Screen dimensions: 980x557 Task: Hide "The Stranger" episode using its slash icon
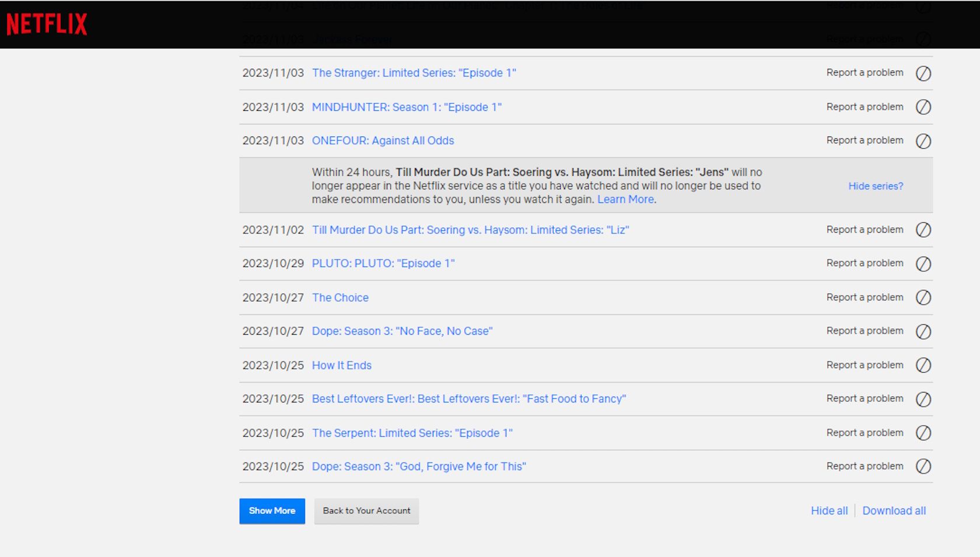[923, 73]
